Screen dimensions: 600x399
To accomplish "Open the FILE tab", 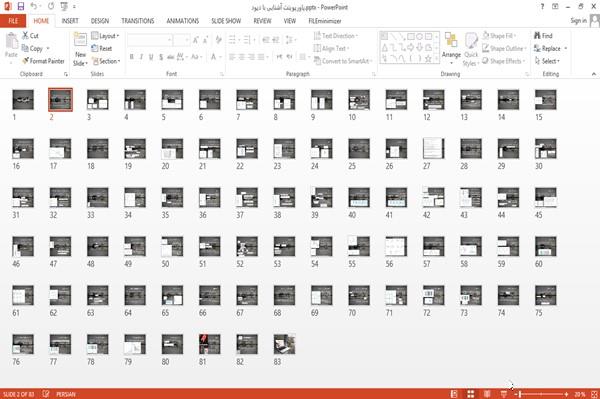I will point(13,21).
